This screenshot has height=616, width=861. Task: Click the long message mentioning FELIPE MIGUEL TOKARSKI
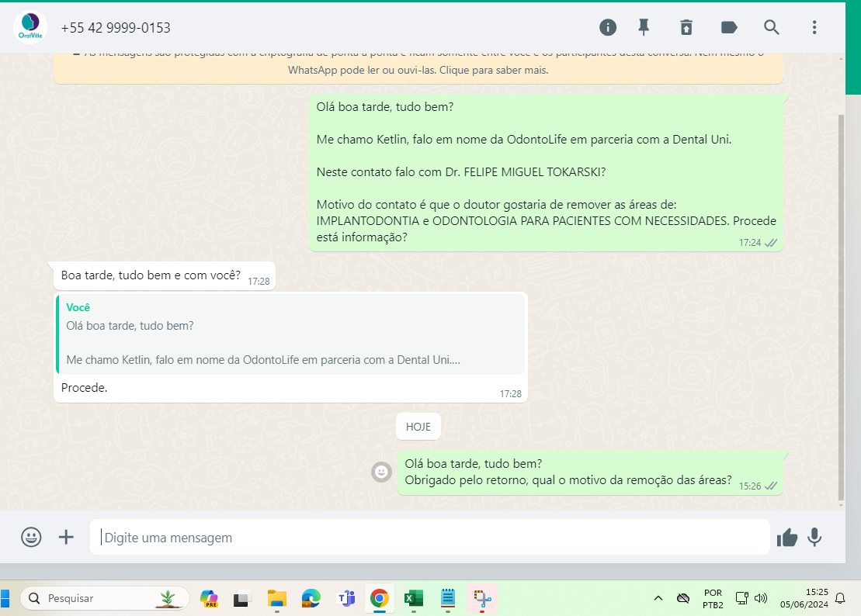coord(546,172)
